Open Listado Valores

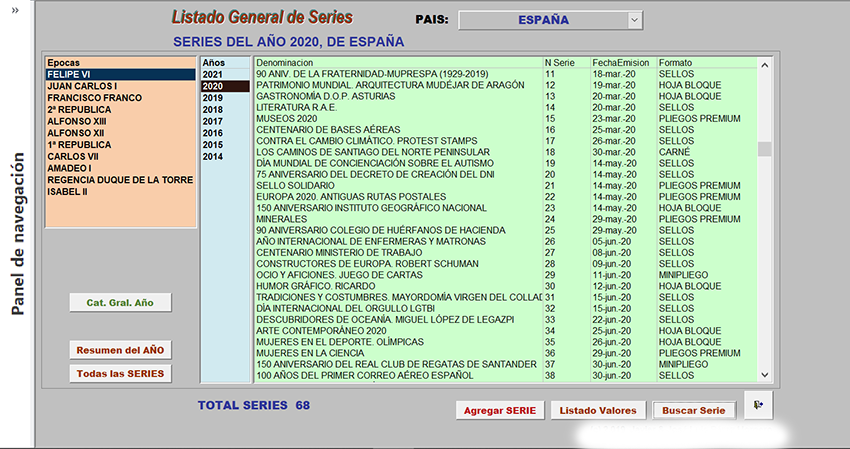coord(597,411)
